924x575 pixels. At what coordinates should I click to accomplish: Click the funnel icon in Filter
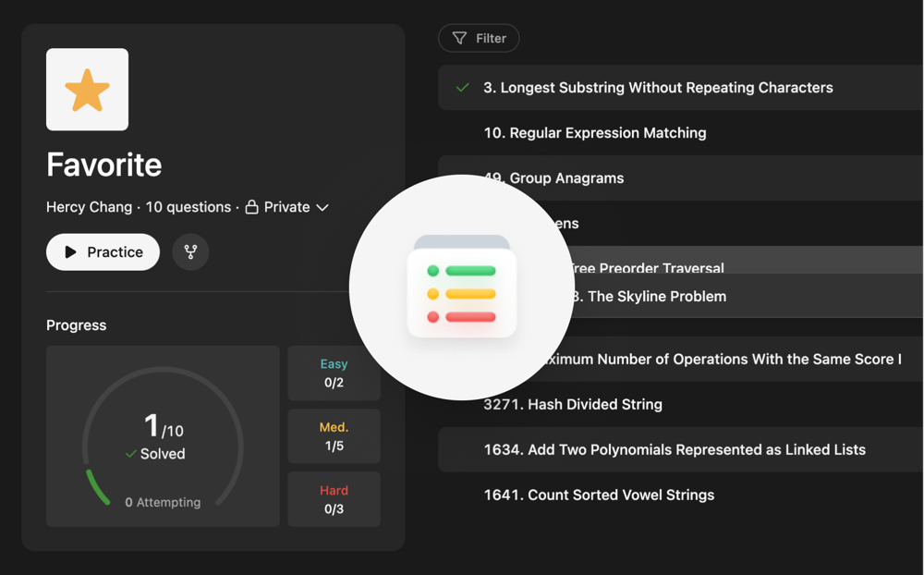click(x=459, y=38)
